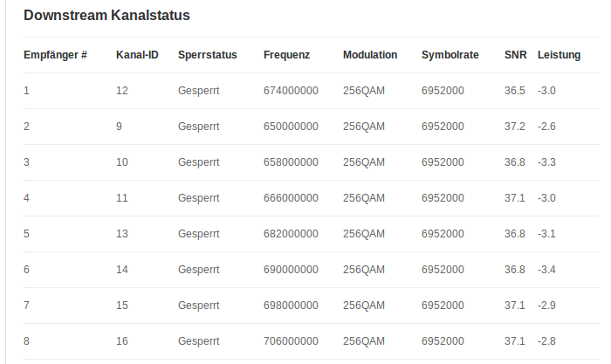Screen dimensions: 611x364
Task: Click the Sperrstatus column header
Action: click(x=207, y=55)
